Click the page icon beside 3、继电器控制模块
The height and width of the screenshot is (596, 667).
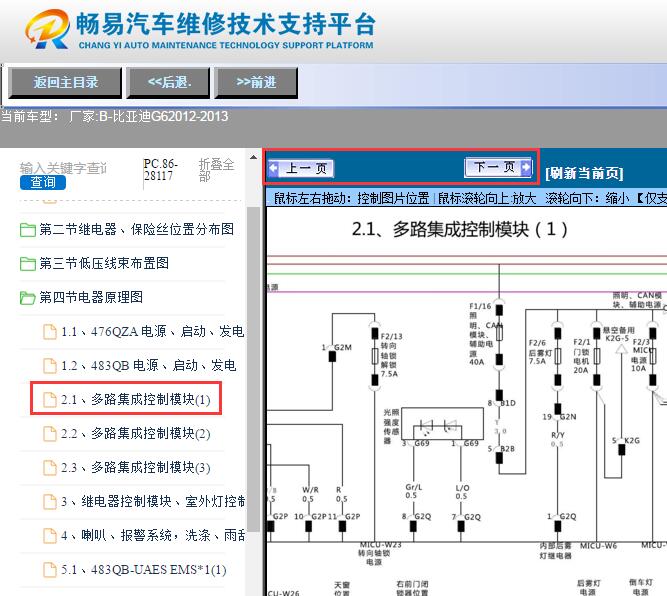(50, 502)
